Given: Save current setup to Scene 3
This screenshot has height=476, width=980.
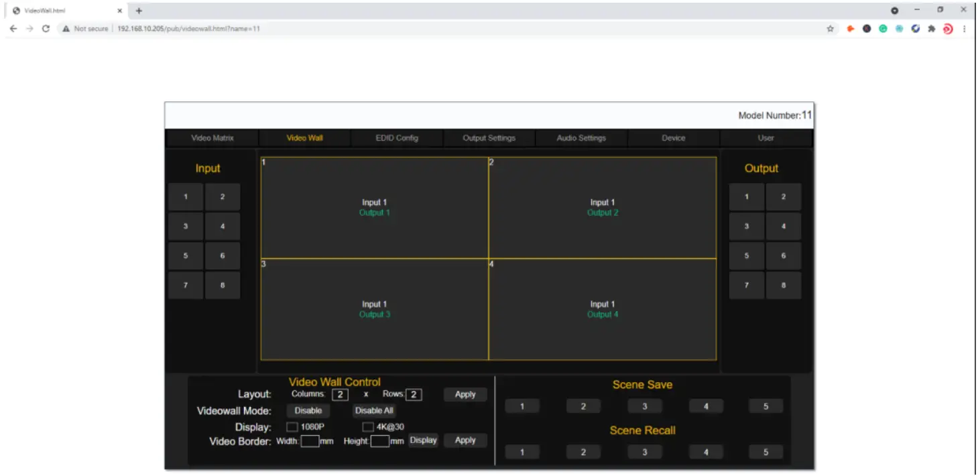Looking at the screenshot, I should 644,406.
